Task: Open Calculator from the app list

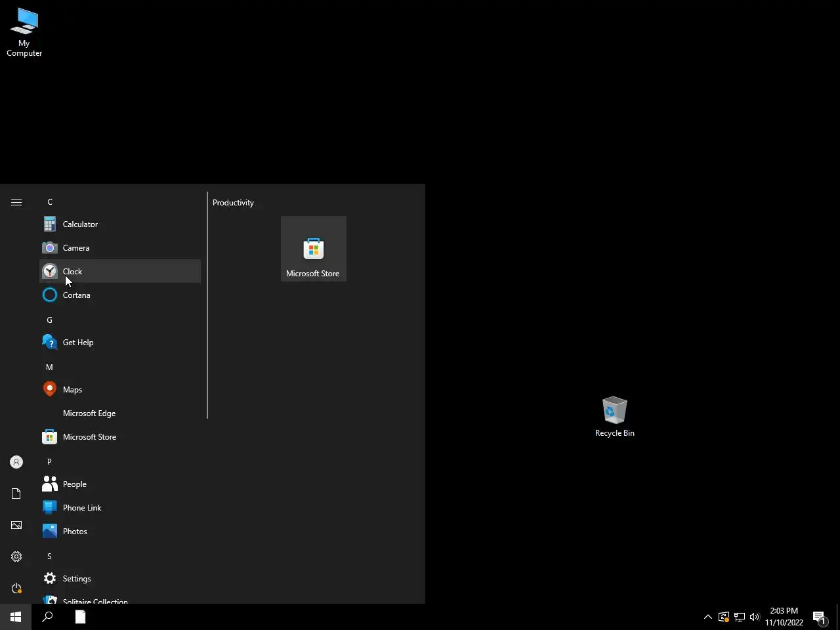Action: 120,224
